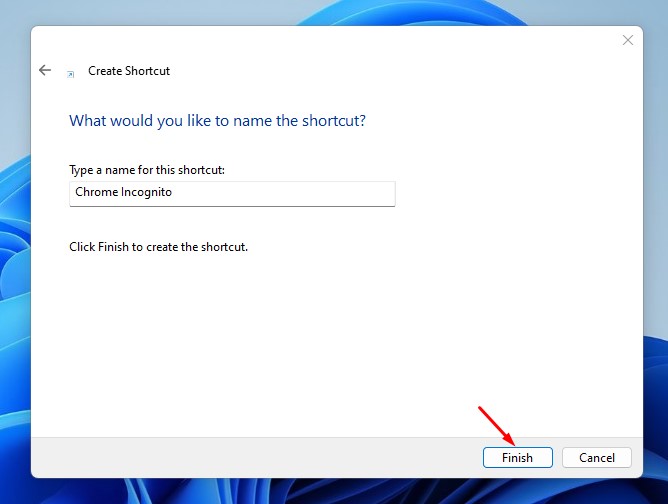Click the small shortcut icon beside Create Shortcut
This screenshot has height=504, width=668.
(71, 73)
